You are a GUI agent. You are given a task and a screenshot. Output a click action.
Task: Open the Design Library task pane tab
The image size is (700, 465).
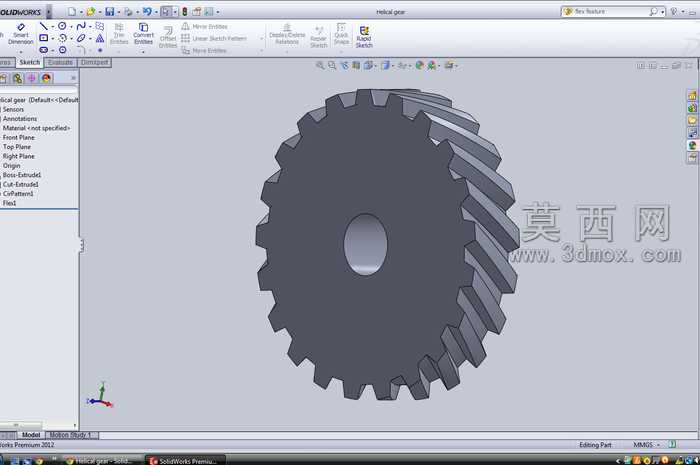point(692,108)
